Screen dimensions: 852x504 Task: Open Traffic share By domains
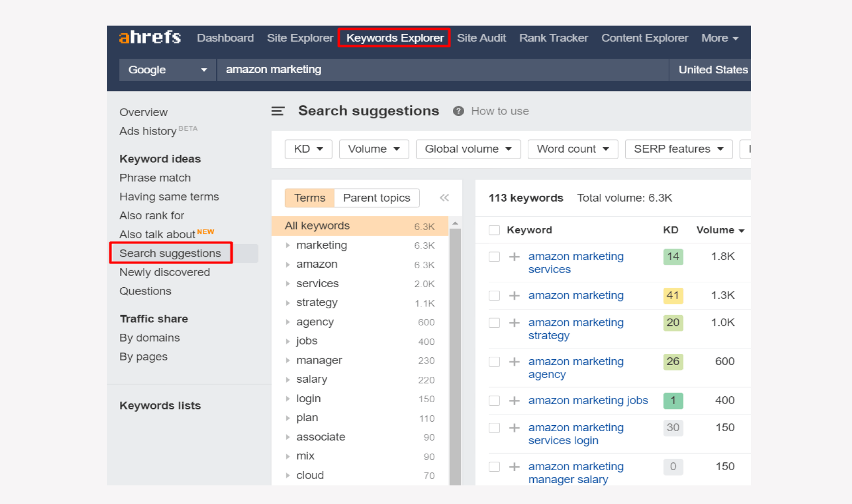(x=149, y=338)
